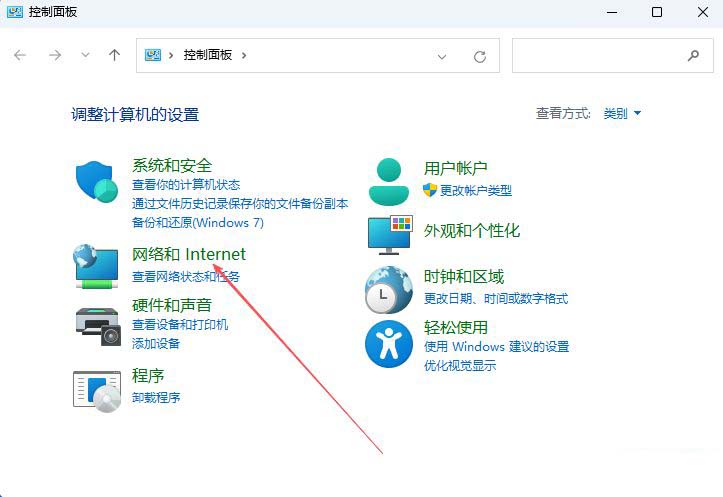Screen dimensions: 723x497
Task: Click 通过文件历史记录保存你的文件备份副本 link
Action: point(240,204)
